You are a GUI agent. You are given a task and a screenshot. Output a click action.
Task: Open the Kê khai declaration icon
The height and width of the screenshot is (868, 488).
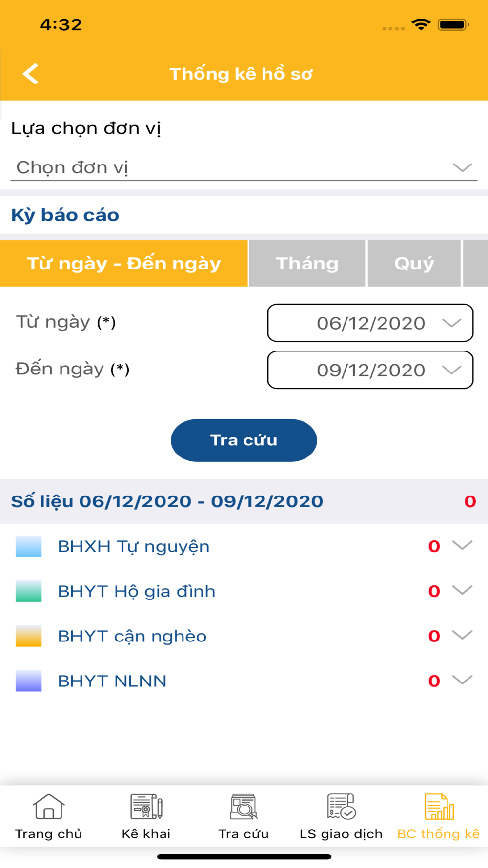(x=146, y=806)
